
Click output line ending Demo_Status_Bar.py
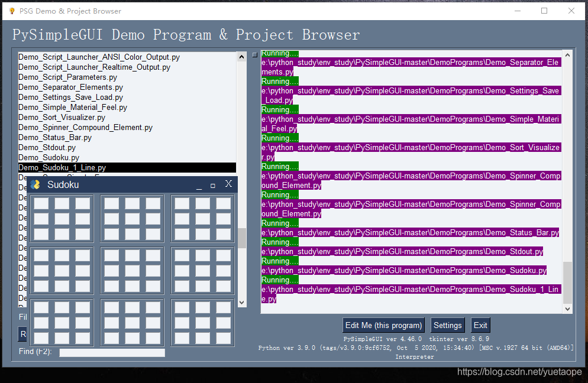[x=411, y=233]
